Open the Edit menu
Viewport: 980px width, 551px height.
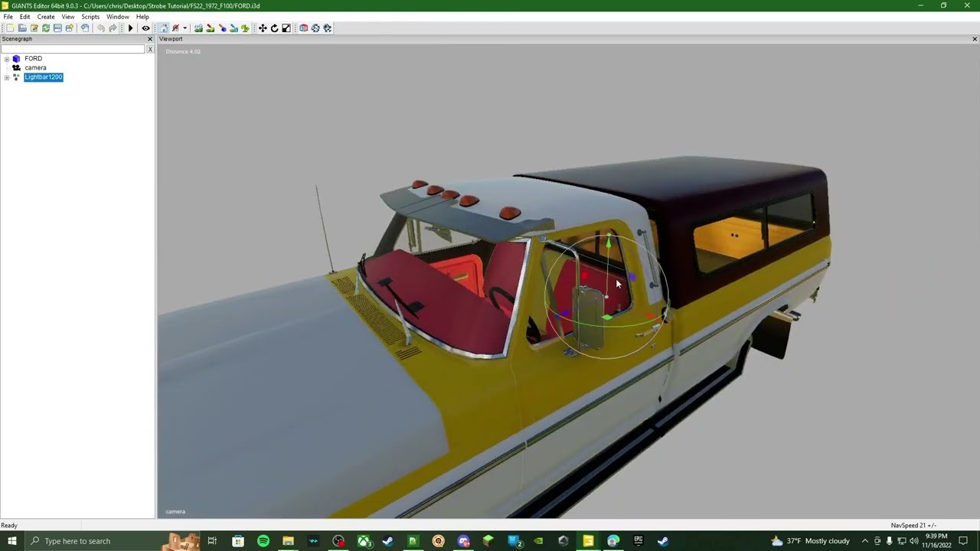25,17
